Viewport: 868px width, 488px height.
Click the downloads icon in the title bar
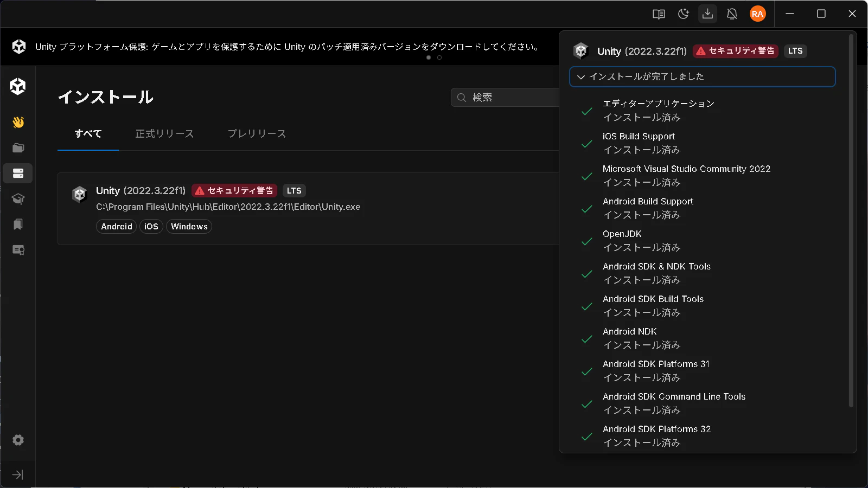(707, 14)
